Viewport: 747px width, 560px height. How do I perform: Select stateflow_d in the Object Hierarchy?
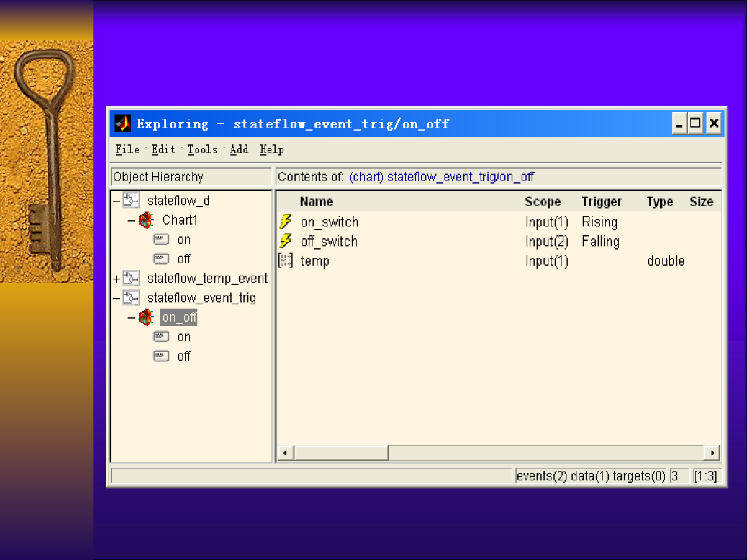coord(179,201)
